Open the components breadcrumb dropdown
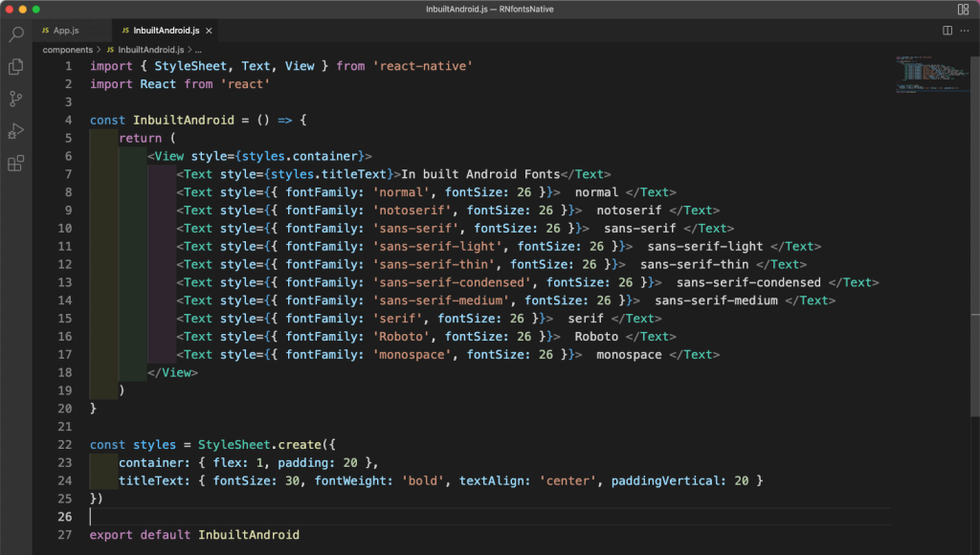The height and width of the screenshot is (555, 980). [67, 49]
